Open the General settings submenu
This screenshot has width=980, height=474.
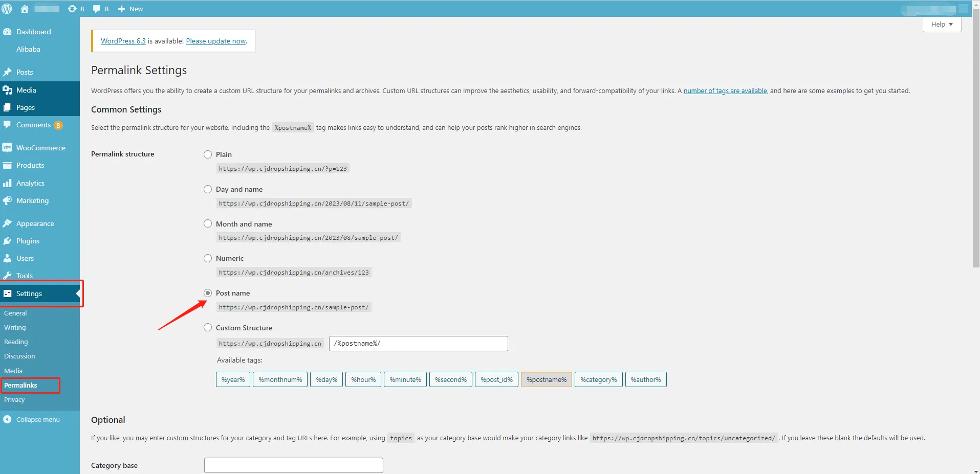tap(15, 313)
